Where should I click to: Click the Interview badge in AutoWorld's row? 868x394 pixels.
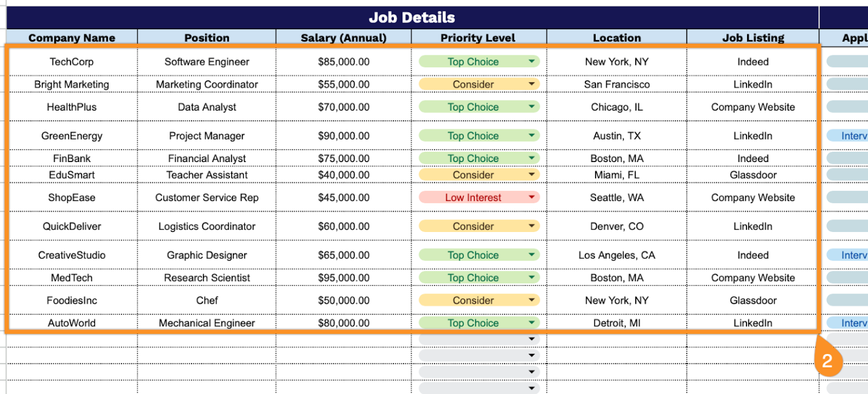[854, 322]
